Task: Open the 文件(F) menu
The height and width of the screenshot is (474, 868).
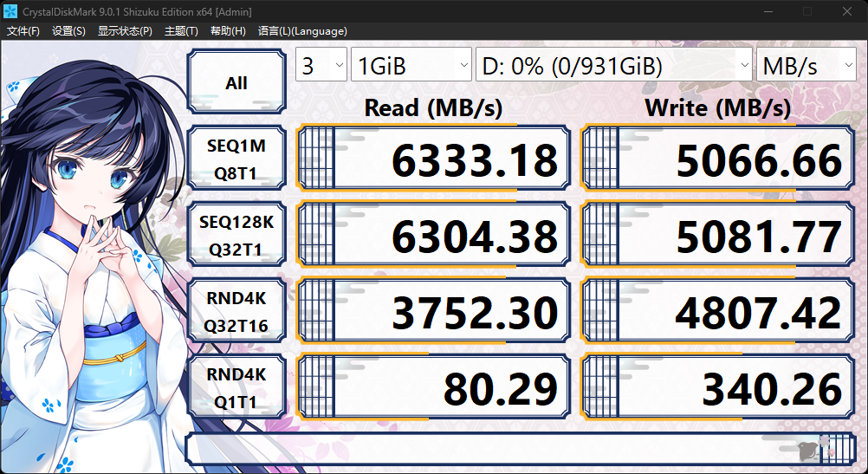Action: (23, 31)
